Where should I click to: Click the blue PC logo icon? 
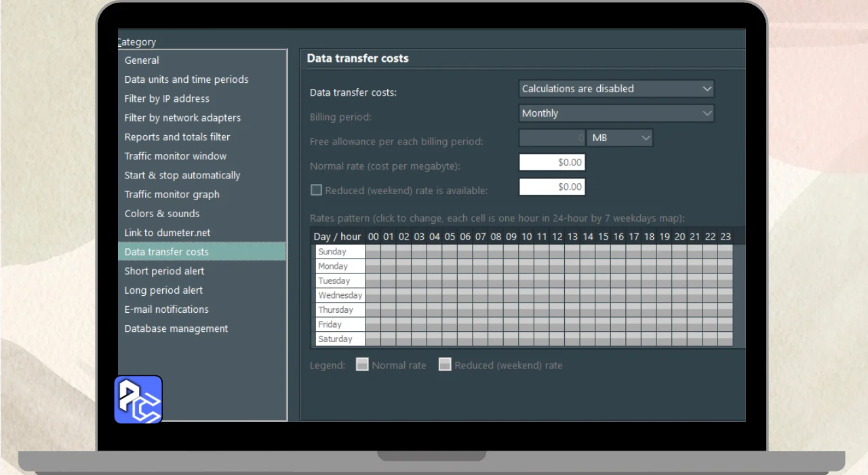click(x=138, y=400)
